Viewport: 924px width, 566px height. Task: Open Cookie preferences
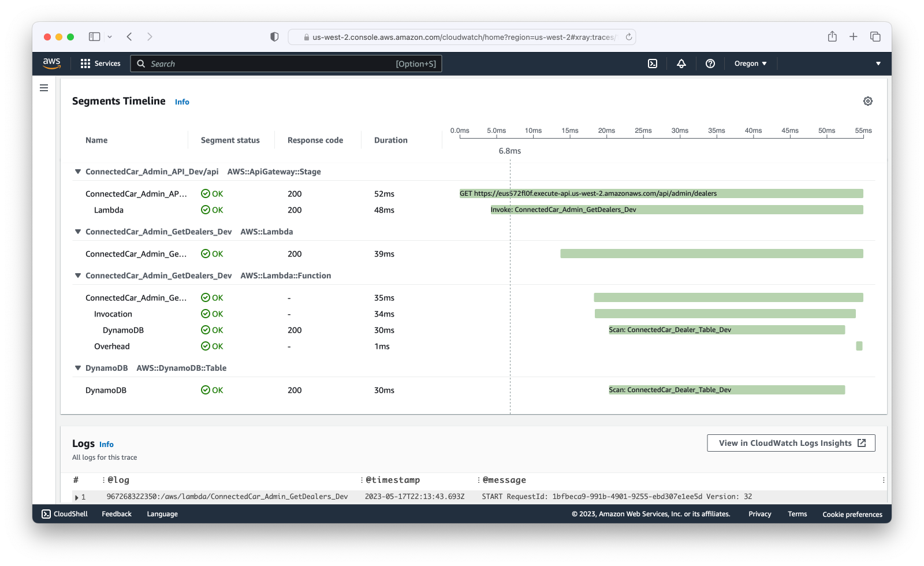click(x=852, y=514)
